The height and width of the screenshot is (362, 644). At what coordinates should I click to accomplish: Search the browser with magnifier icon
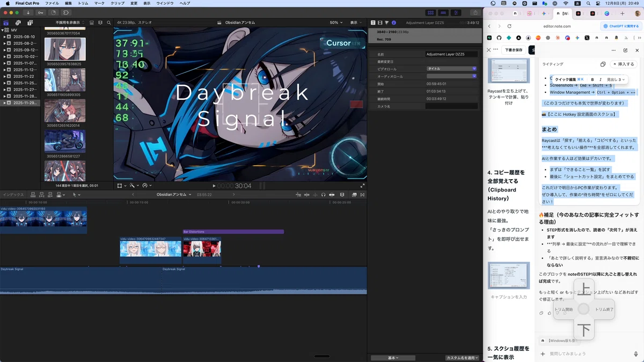coord(109,23)
